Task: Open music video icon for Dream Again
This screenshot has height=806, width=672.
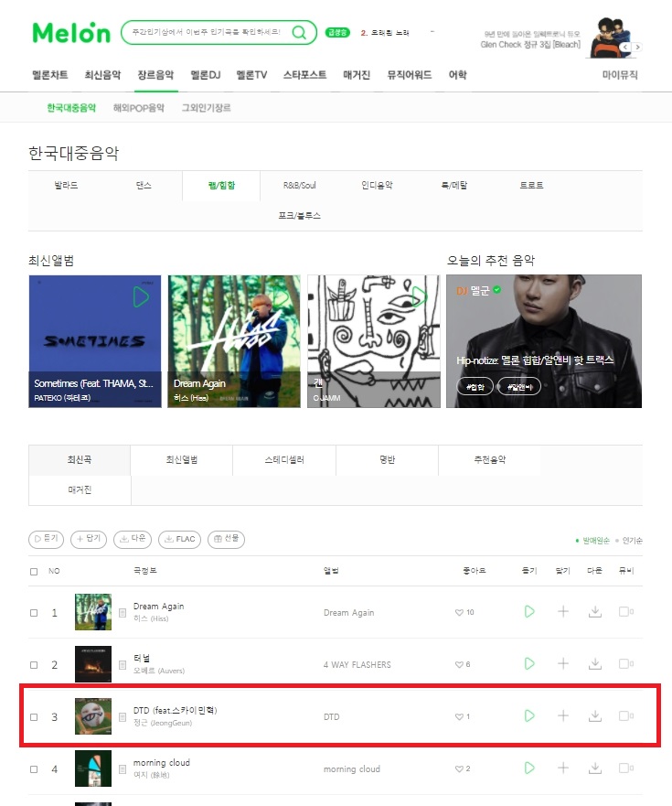Action: point(625,612)
